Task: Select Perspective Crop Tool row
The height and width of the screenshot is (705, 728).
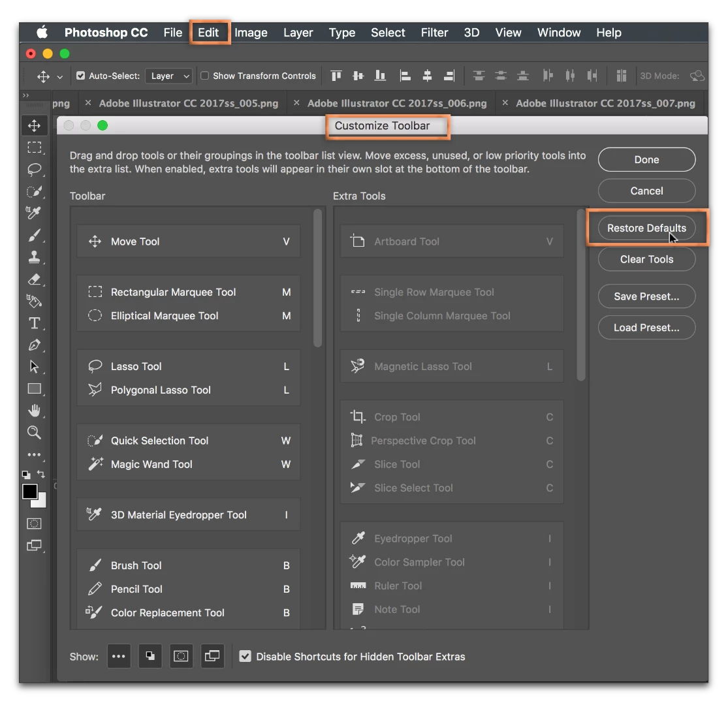Action: point(452,441)
